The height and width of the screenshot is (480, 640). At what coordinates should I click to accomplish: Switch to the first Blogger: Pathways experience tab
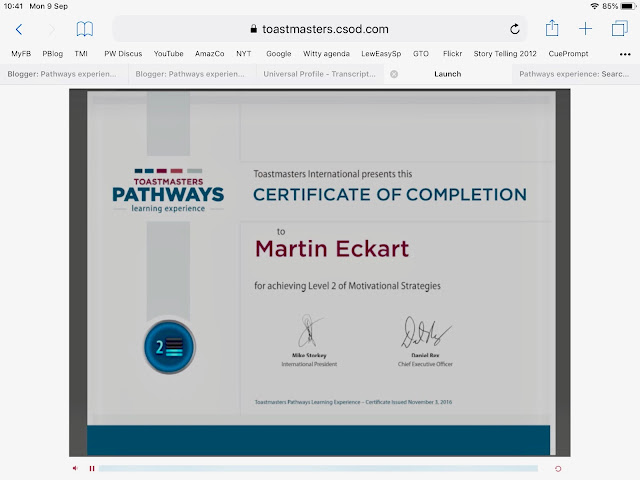62,74
